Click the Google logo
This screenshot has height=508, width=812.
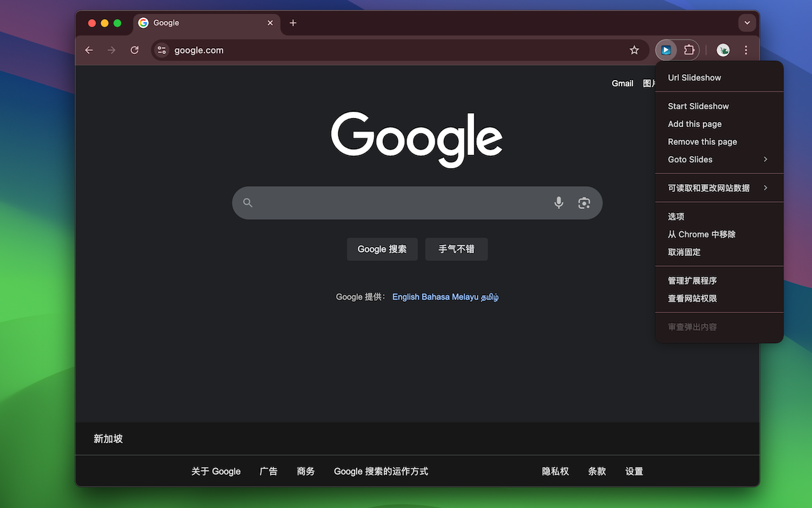click(417, 140)
